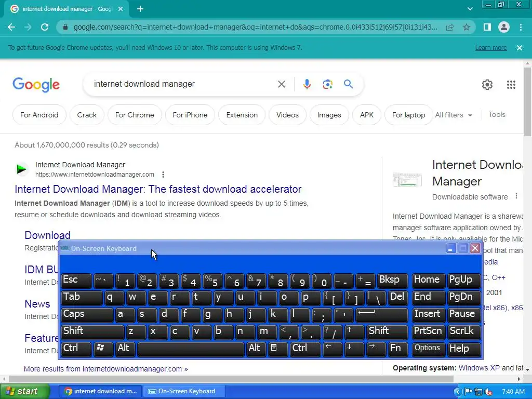Toggle the right Shift key on the On-Screen Keyboard

tap(387, 332)
